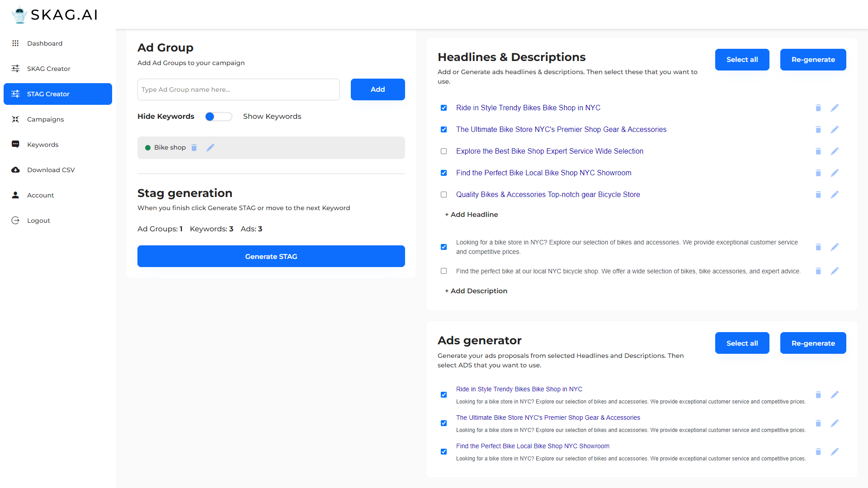Image resolution: width=868 pixels, height=488 pixels.
Task: Check description 'Find the perfect bike at our local'
Action: [x=443, y=271]
